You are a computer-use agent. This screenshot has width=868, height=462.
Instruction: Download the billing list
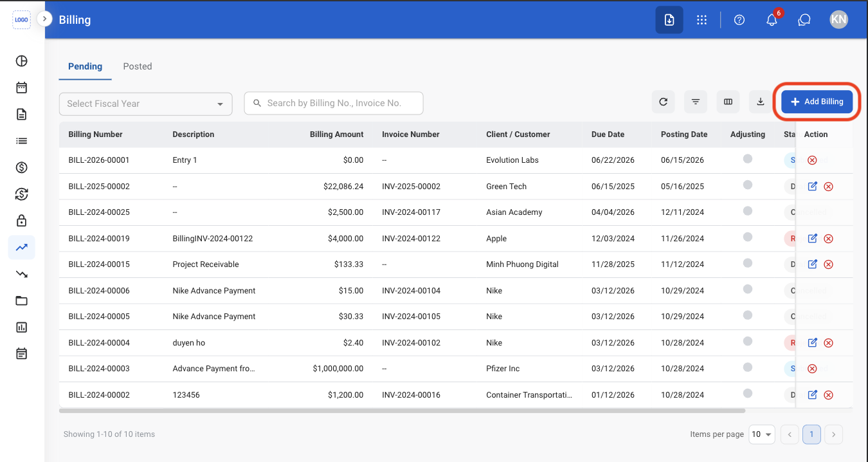[x=761, y=102]
